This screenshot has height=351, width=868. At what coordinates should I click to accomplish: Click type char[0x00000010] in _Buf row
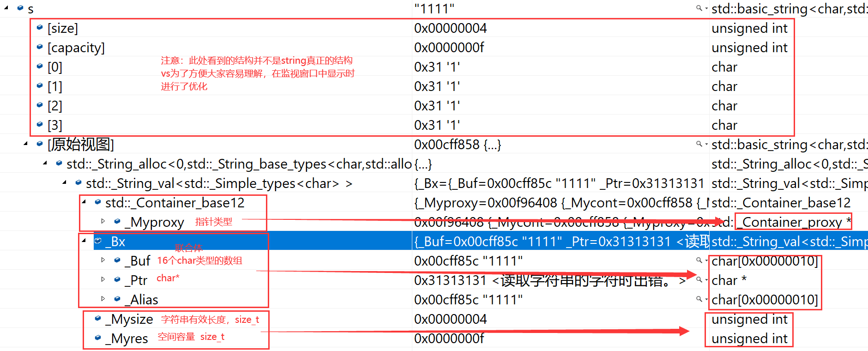pos(765,261)
